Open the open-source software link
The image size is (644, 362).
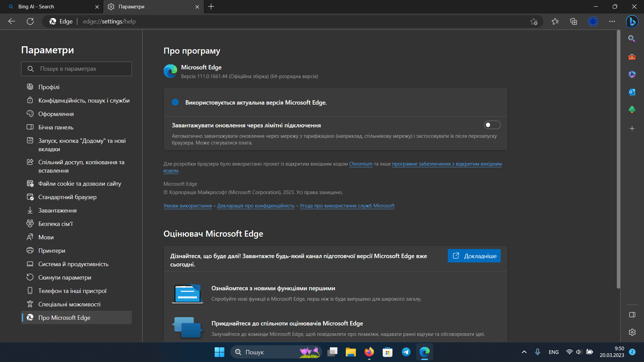coord(447,164)
